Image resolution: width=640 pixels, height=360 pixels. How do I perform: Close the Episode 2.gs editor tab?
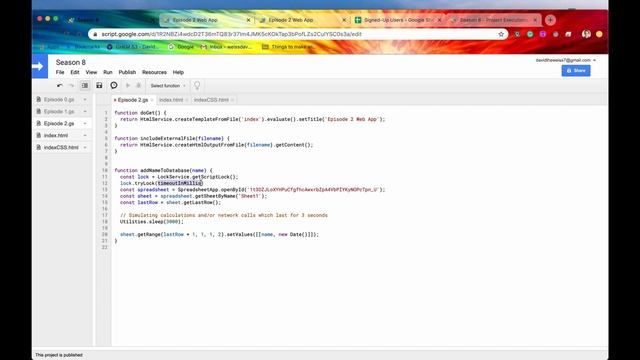point(152,100)
